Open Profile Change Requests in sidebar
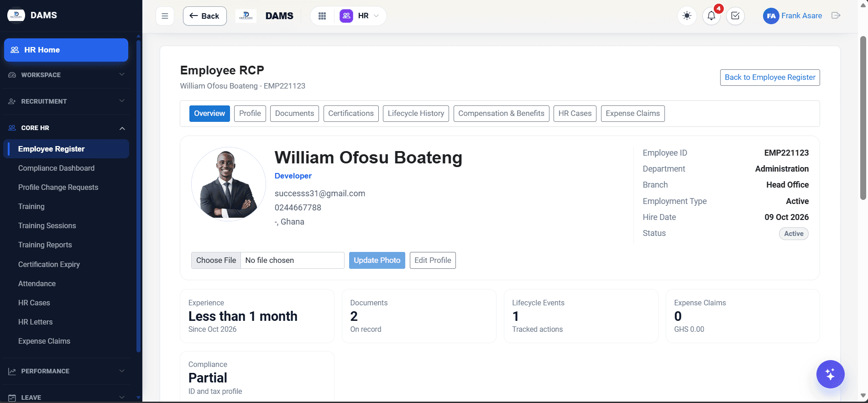 click(x=58, y=188)
